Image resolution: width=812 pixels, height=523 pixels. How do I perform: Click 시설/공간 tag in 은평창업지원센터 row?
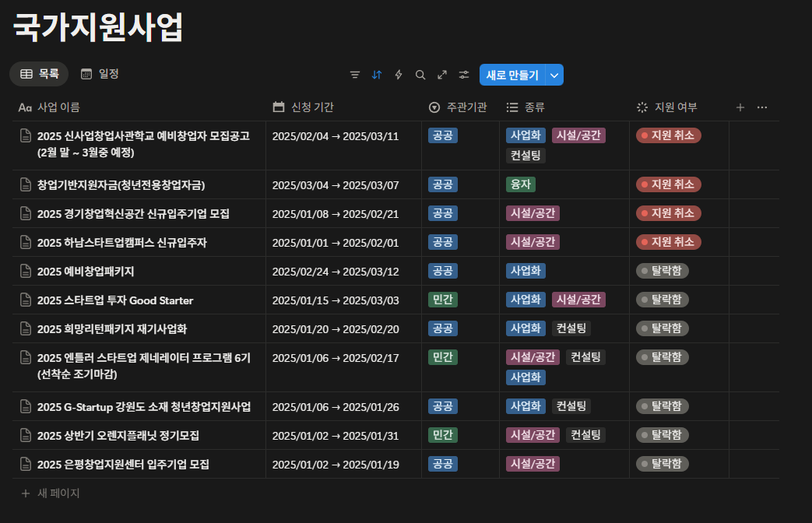tap(533, 464)
